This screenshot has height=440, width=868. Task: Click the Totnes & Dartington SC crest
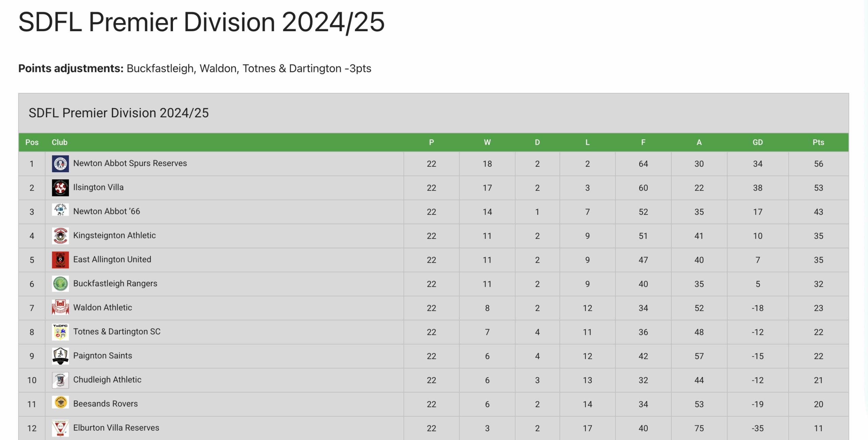coord(60,332)
